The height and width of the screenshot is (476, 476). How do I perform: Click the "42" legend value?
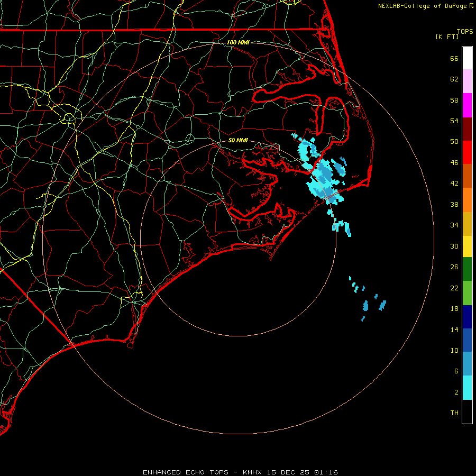[454, 184]
